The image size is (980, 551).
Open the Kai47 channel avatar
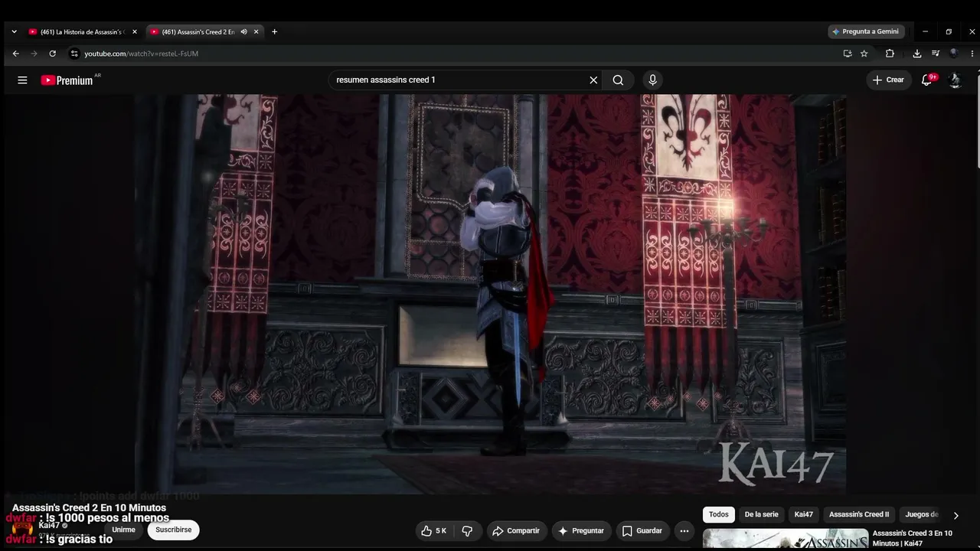click(22, 529)
